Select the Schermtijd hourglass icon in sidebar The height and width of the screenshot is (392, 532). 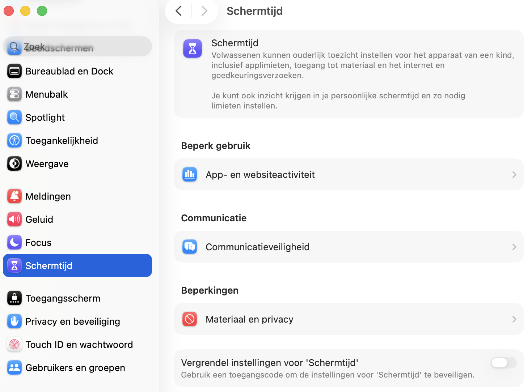click(14, 265)
